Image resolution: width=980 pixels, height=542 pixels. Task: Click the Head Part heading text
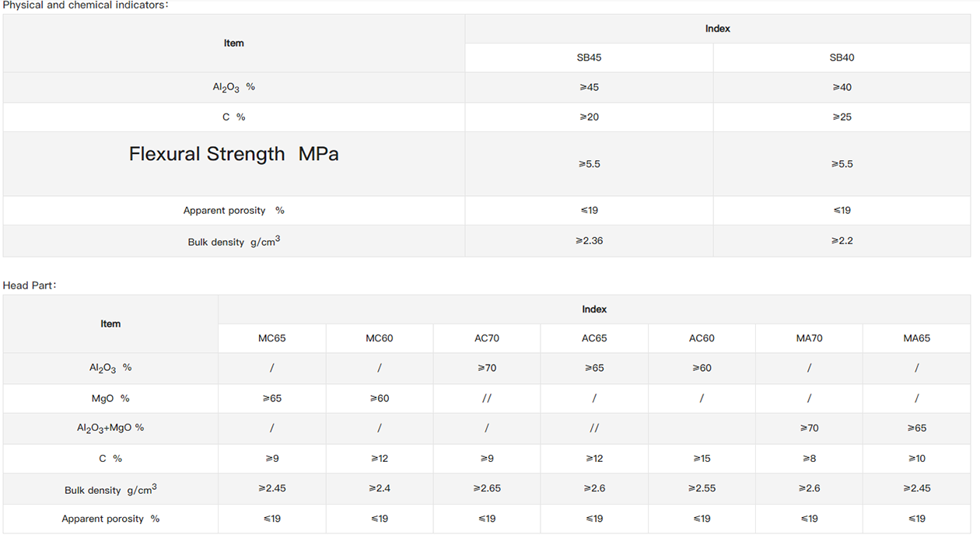coord(29,285)
